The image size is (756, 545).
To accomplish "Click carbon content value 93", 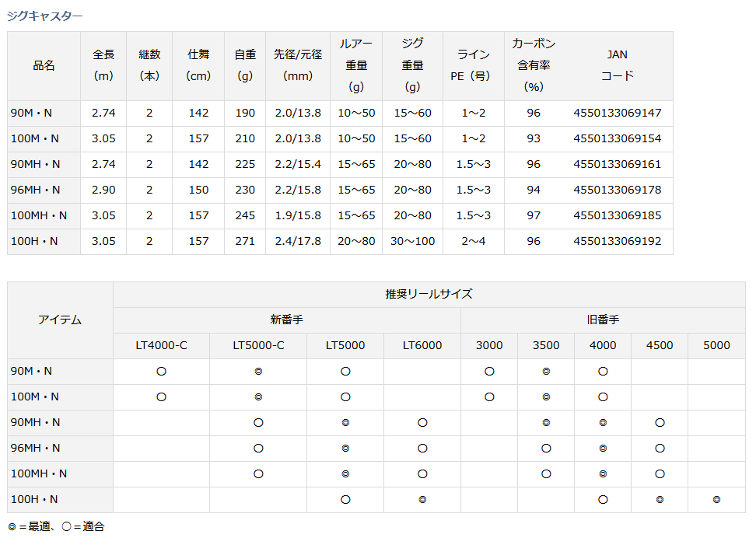I will [534, 138].
